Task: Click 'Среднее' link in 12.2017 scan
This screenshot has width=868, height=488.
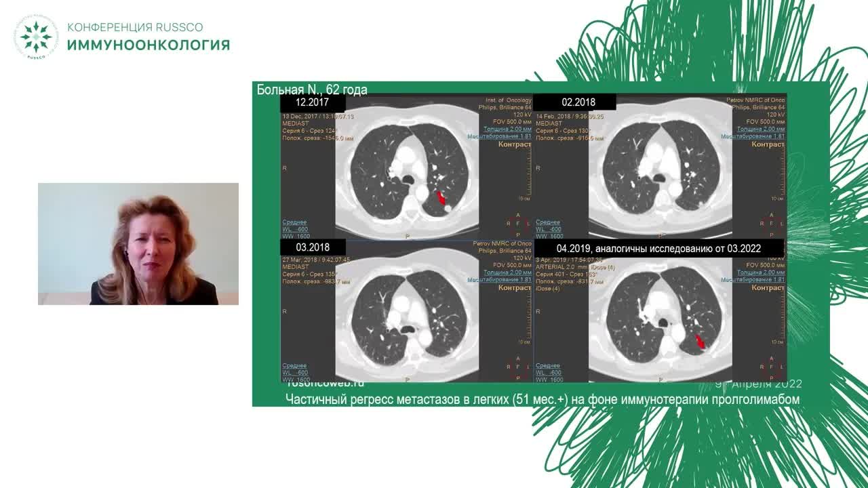Action: tap(294, 222)
